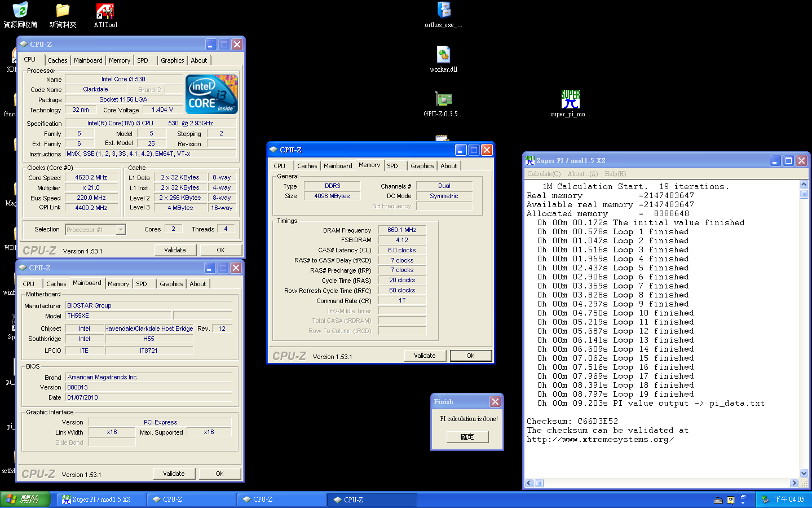The height and width of the screenshot is (508, 812).
Task: Select Memory tab in Mainboard CPU-Z window
Action: pyautogui.click(x=118, y=284)
